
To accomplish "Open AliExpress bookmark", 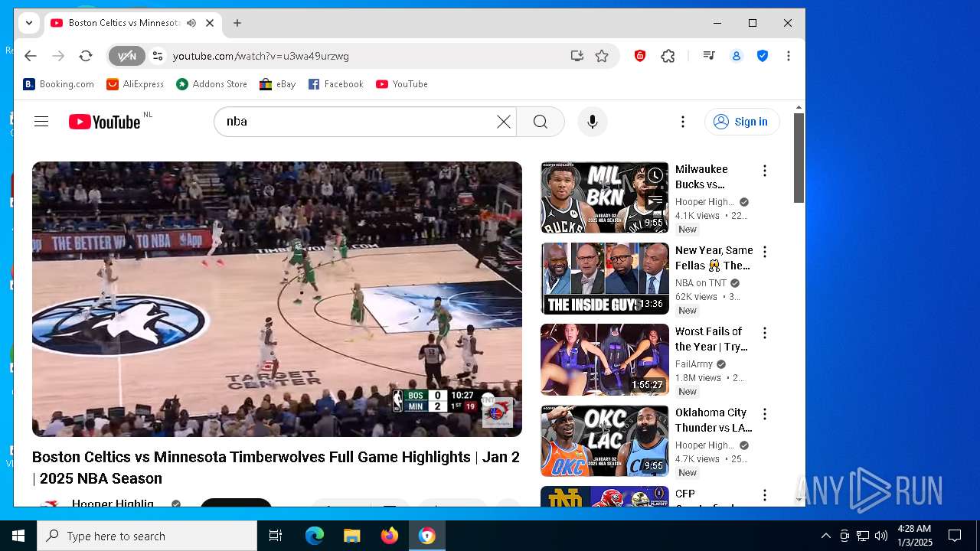I will tap(136, 84).
